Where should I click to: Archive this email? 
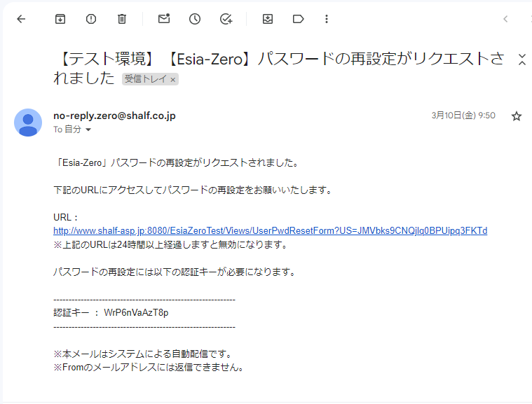60,19
